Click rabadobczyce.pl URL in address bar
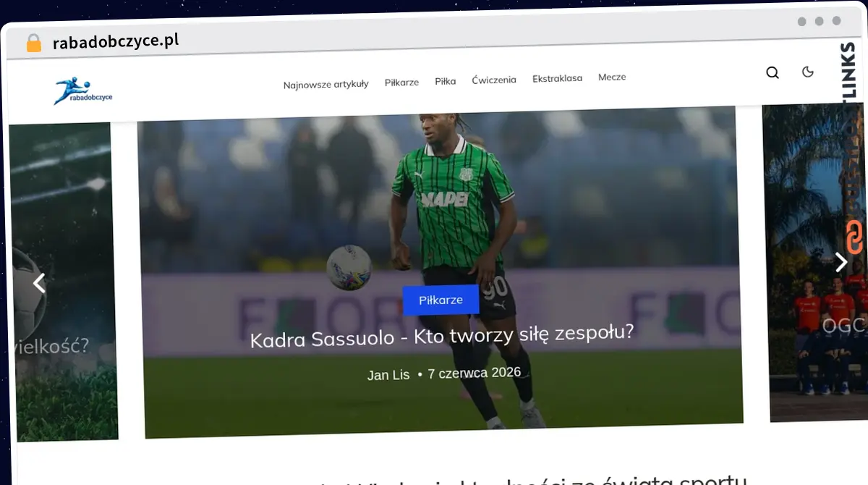Viewport: 868px width, 485px height. click(116, 41)
